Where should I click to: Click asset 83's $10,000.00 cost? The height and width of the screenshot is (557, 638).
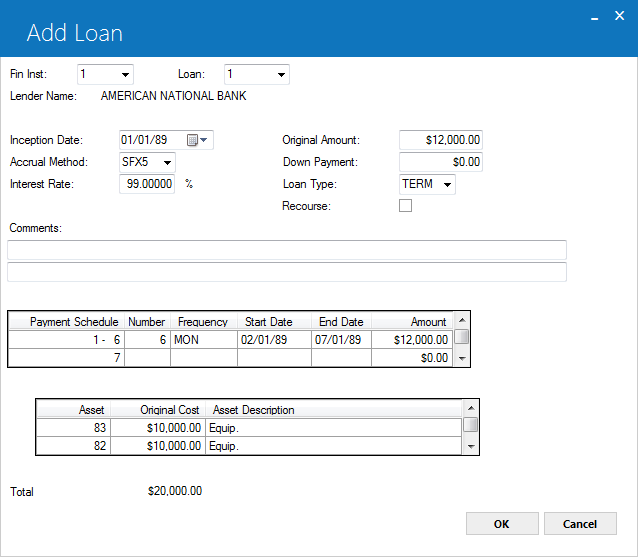point(158,428)
